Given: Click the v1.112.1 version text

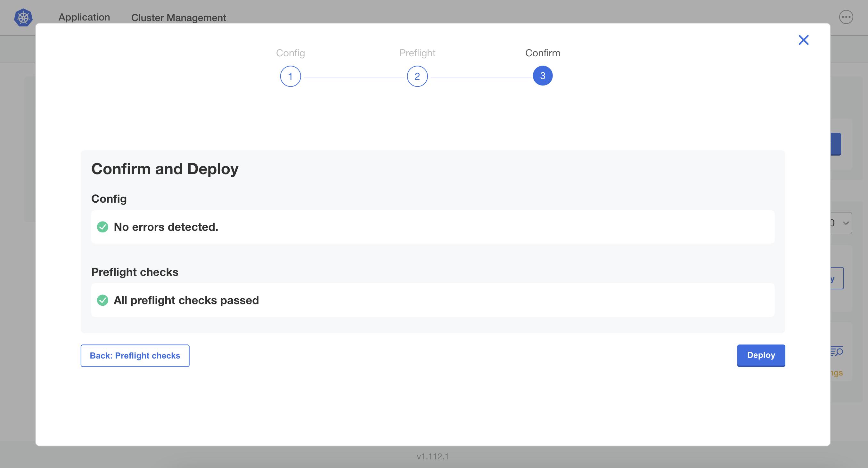Looking at the screenshot, I should click(432, 456).
